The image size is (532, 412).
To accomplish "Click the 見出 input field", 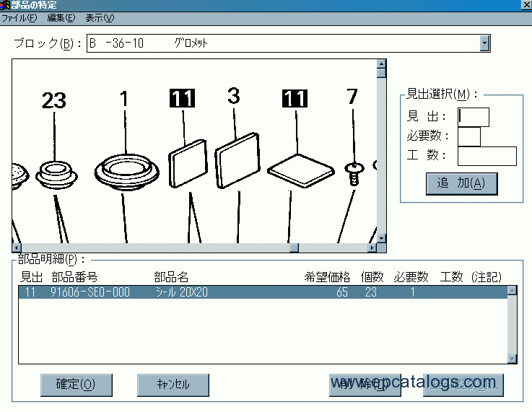I will pyautogui.click(x=474, y=117).
